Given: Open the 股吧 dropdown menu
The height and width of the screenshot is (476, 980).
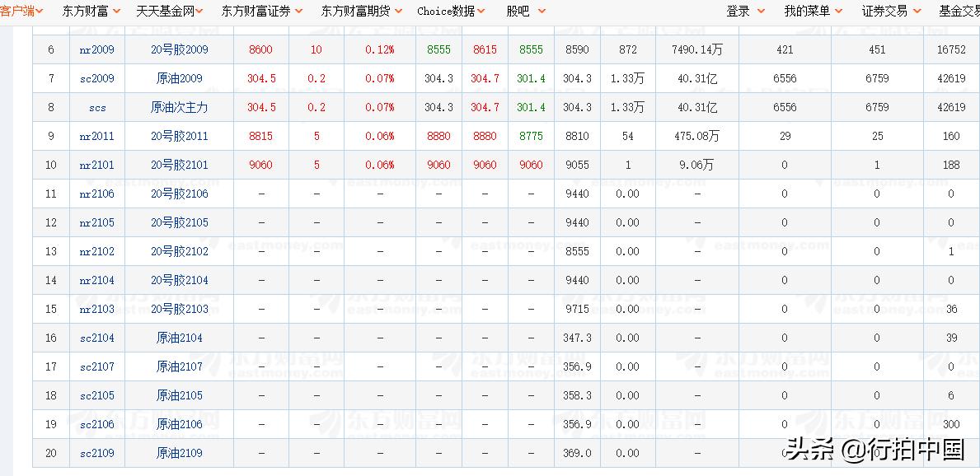Looking at the screenshot, I should pos(526,11).
